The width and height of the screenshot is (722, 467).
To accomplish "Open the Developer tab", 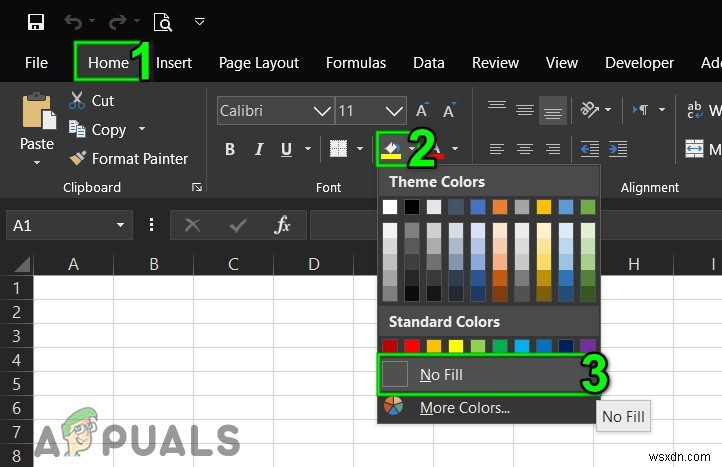I will click(639, 63).
